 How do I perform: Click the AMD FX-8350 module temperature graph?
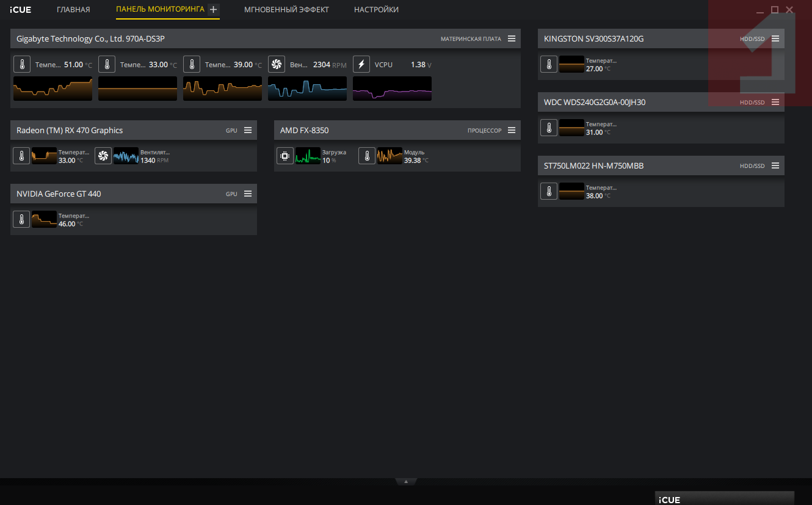point(390,156)
